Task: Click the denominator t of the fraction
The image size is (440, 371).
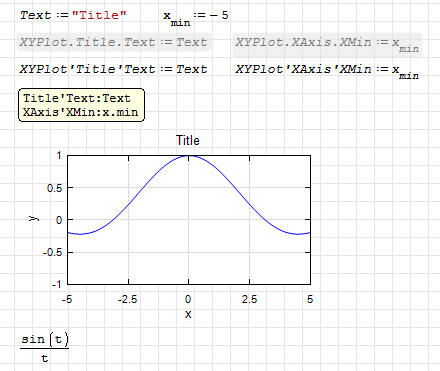Action: pos(45,358)
